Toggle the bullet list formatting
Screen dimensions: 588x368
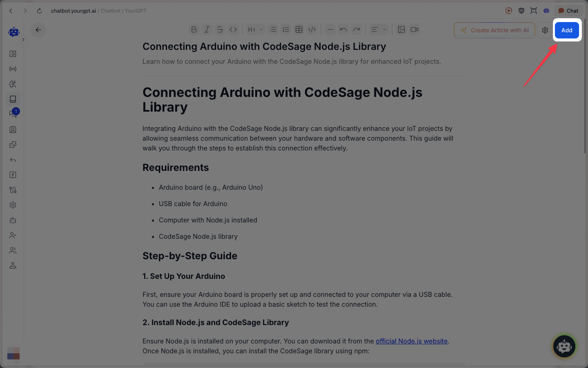click(x=273, y=29)
